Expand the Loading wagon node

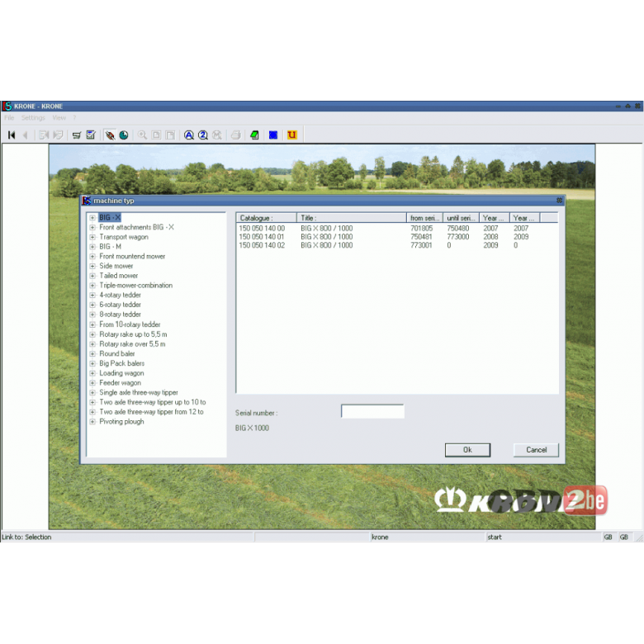click(x=92, y=373)
